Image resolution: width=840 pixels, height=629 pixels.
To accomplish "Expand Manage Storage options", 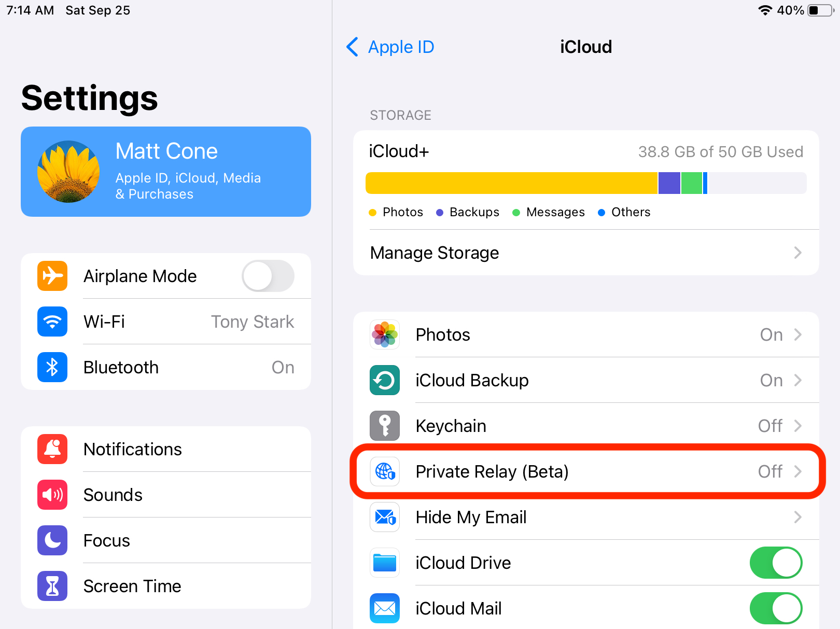I will tap(586, 253).
